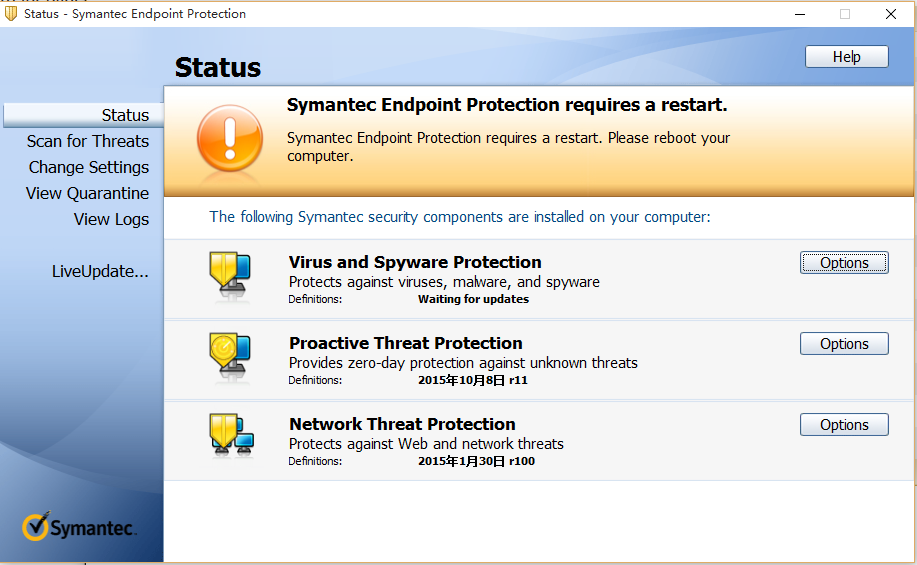This screenshot has height=565, width=917.
Task: Launch LiveUpdate from the sidebar
Action: coord(100,271)
